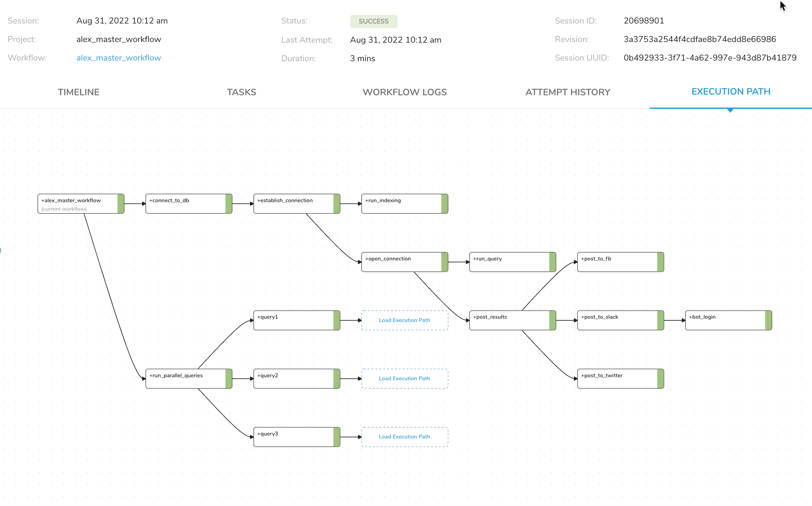Open the WORKFLOW LOGS tab
Viewport: 812px width, 506px height.
tap(404, 92)
